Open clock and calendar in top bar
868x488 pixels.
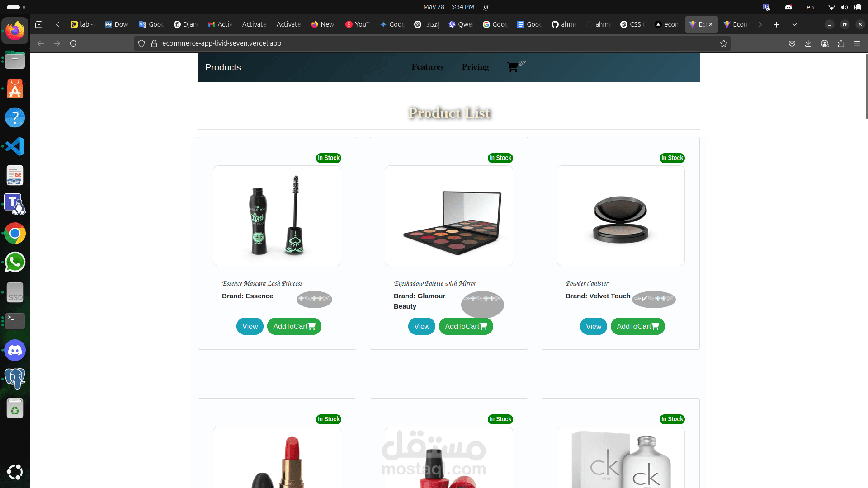[x=448, y=7]
